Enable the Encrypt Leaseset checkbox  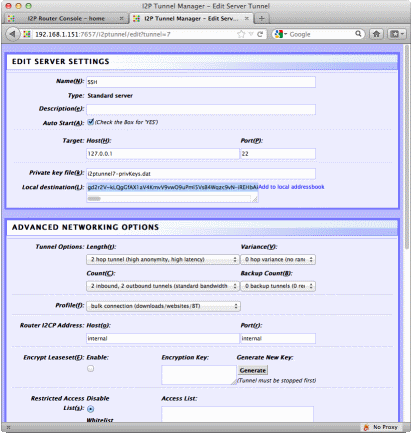(x=90, y=368)
